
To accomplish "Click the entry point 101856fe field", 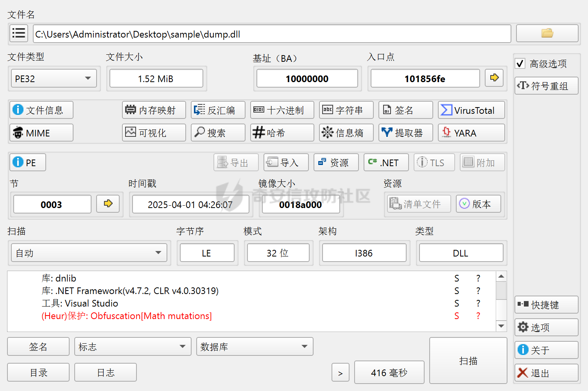I will pyautogui.click(x=425, y=78).
